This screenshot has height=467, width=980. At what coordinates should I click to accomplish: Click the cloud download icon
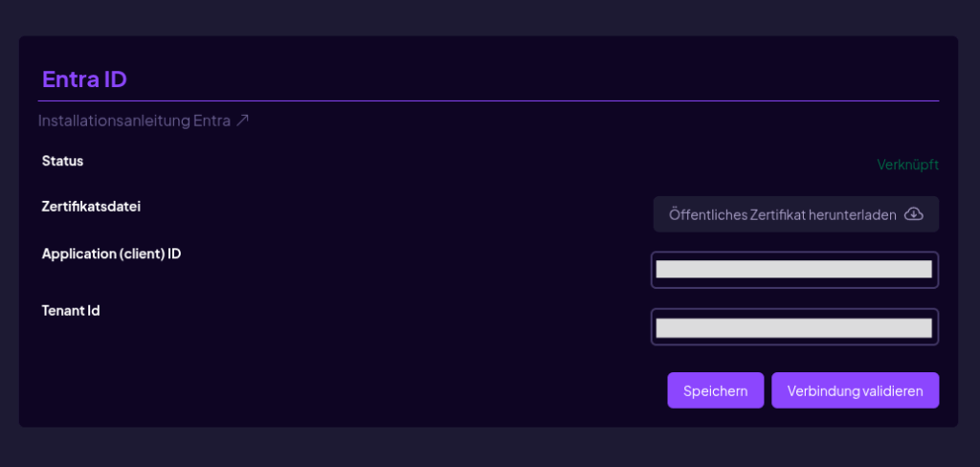(x=914, y=214)
